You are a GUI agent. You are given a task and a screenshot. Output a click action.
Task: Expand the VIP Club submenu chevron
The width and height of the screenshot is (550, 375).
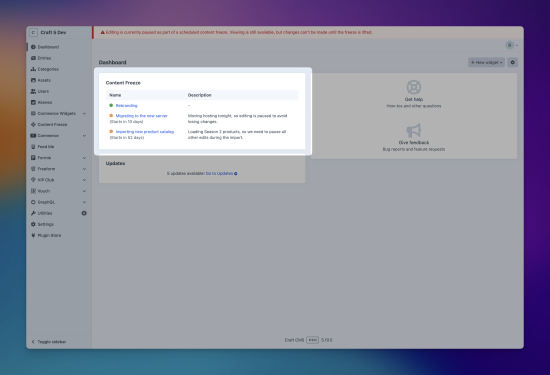click(84, 180)
